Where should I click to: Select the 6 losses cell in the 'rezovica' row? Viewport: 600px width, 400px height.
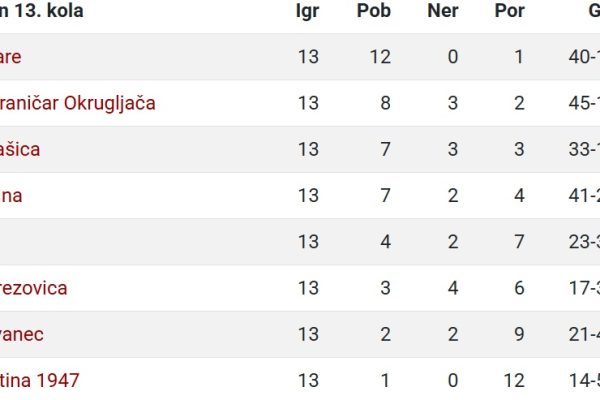(x=519, y=288)
